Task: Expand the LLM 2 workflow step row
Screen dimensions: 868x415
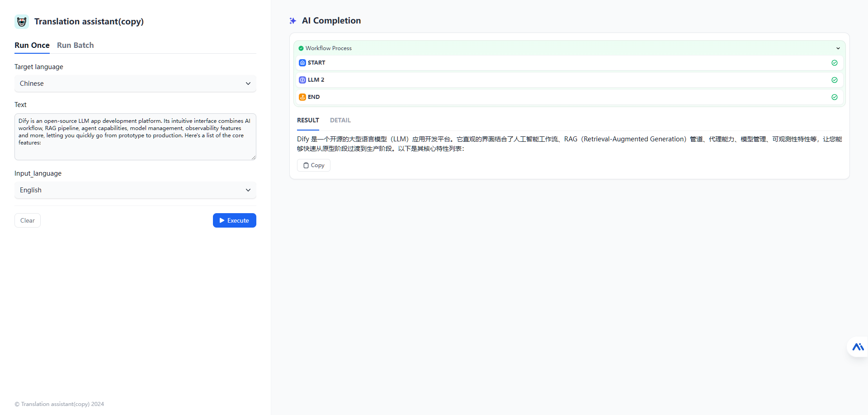Action: point(570,80)
